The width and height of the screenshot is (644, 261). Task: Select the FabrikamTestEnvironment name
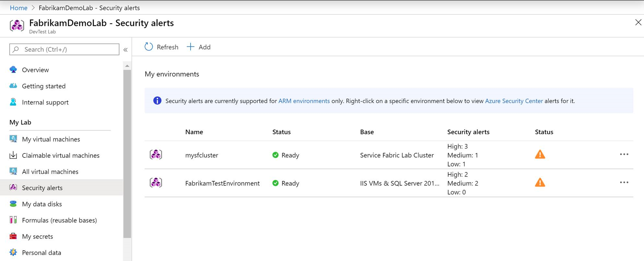pyautogui.click(x=222, y=183)
